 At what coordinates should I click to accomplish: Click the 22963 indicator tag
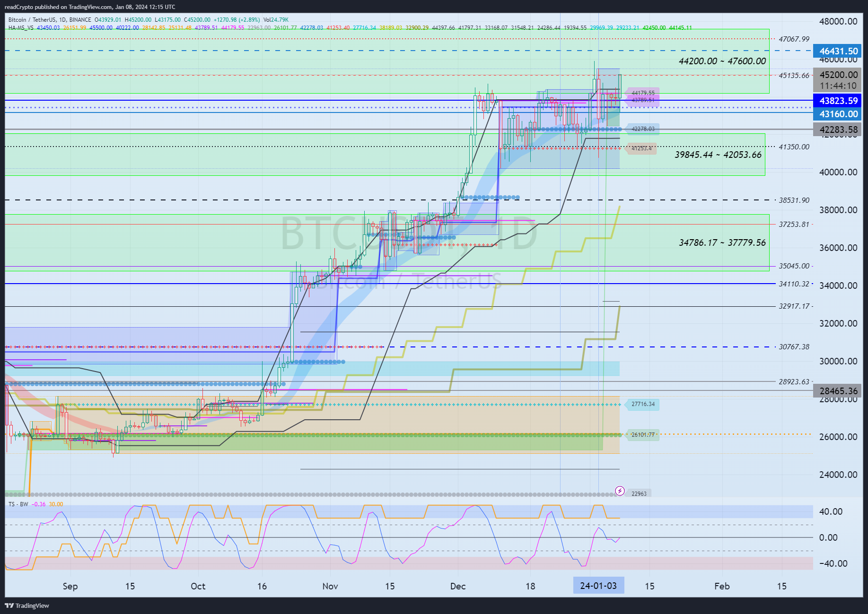pyautogui.click(x=639, y=493)
